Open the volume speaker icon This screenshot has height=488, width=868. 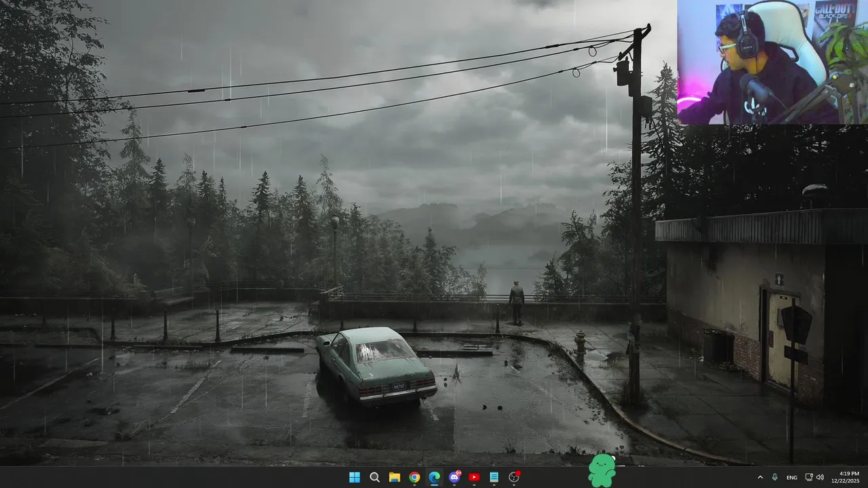(x=820, y=477)
